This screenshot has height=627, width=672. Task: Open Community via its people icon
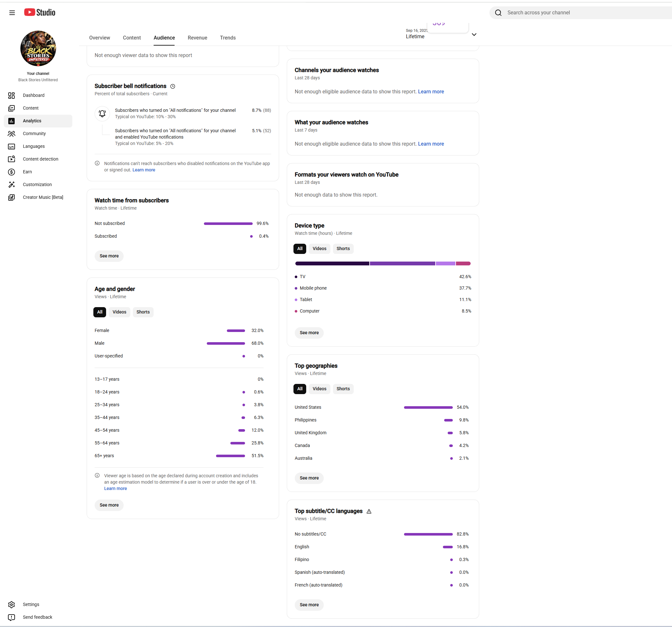pyautogui.click(x=11, y=133)
